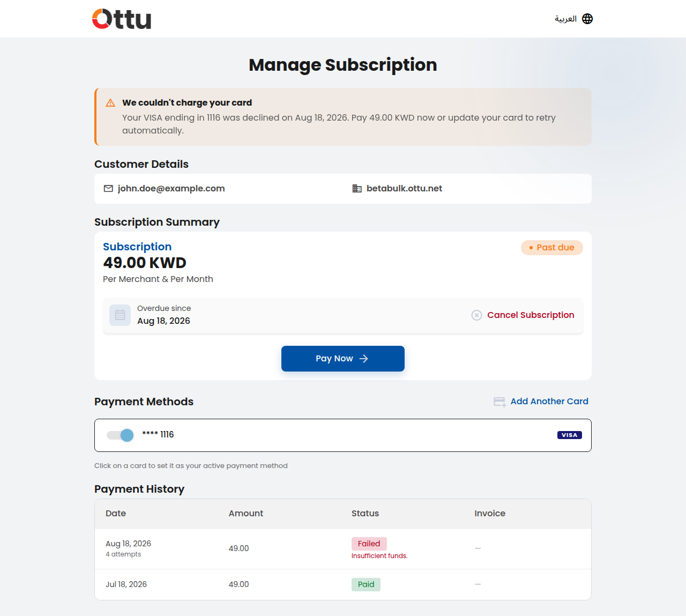Image resolution: width=686 pixels, height=616 pixels.
Task: Click the circled X cancel icon
Action: [476, 315]
